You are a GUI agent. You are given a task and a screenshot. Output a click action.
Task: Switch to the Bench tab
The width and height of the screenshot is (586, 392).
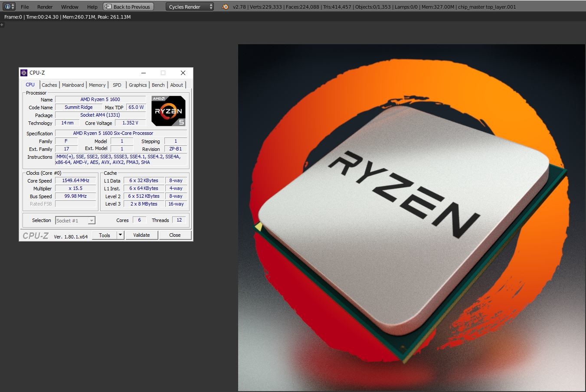click(x=158, y=85)
